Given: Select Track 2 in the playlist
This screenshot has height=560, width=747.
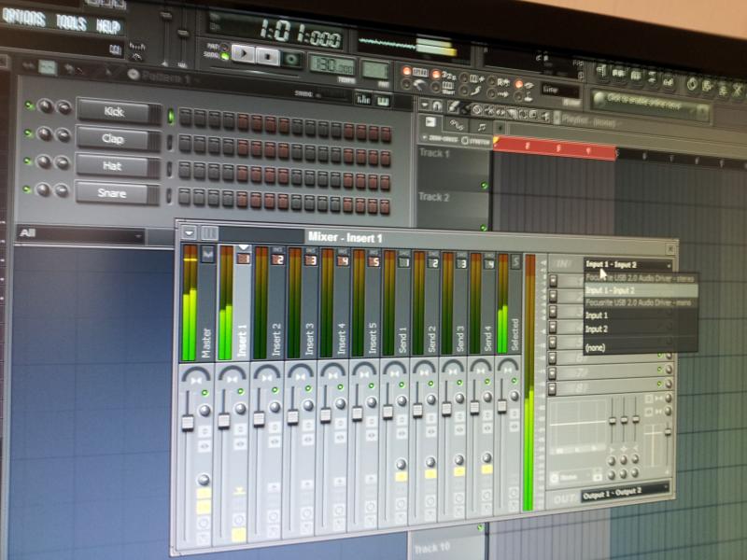Looking at the screenshot, I should coord(453,211).
